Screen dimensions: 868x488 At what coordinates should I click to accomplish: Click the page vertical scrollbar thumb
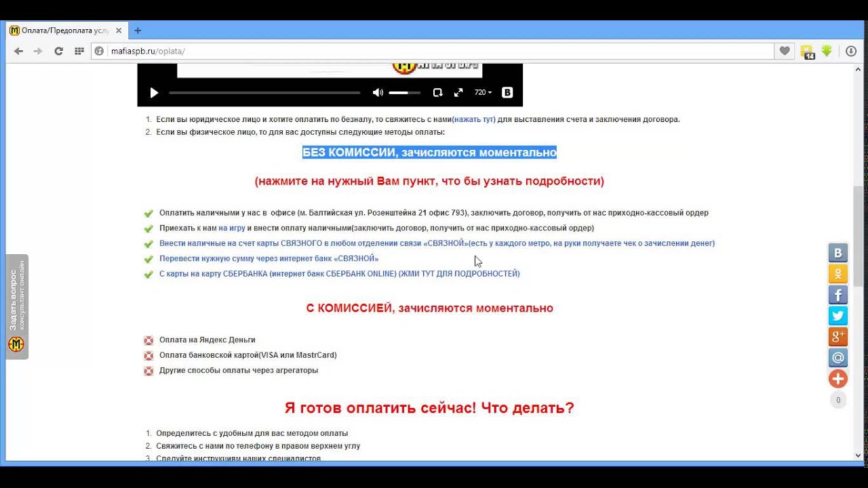pyautogui.click(x=859, y=236)
